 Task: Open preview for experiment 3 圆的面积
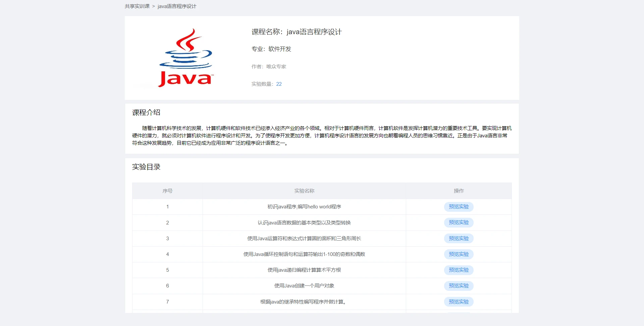click(459, 239)
